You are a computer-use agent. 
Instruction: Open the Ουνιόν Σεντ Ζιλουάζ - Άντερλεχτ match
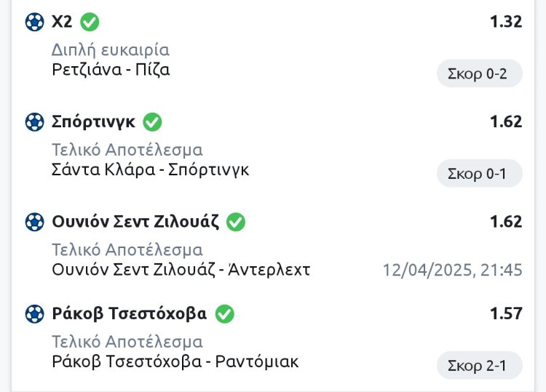coord(181,270)
